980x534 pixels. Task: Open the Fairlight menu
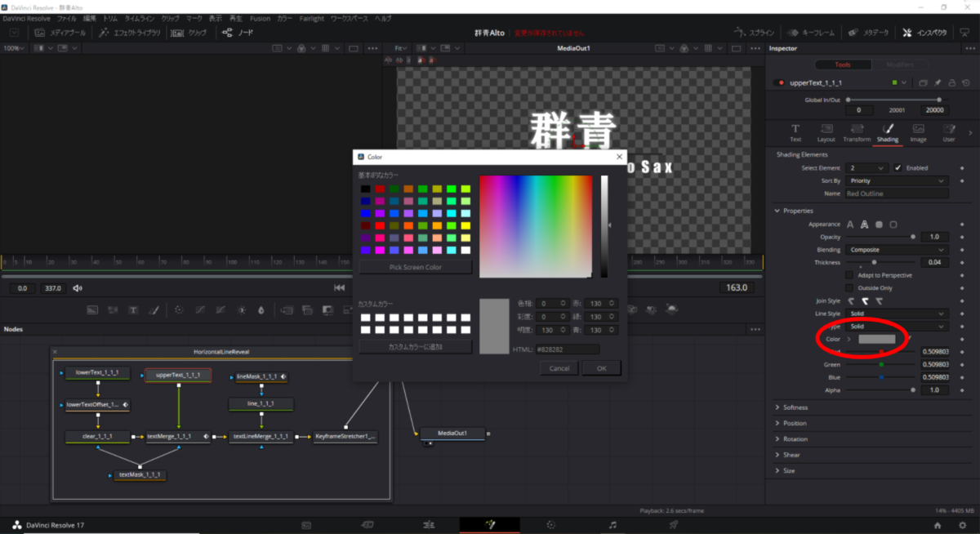click(x=311, y=18)
